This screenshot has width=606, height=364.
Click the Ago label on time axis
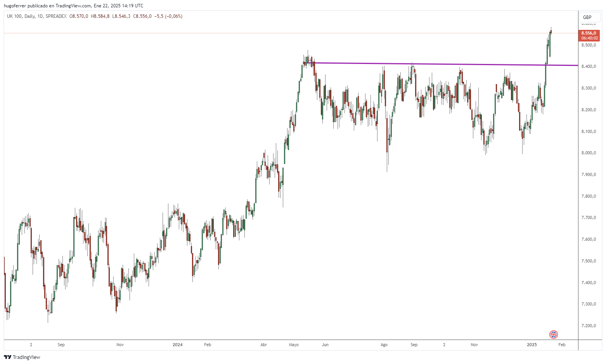[x=384, y=345]
